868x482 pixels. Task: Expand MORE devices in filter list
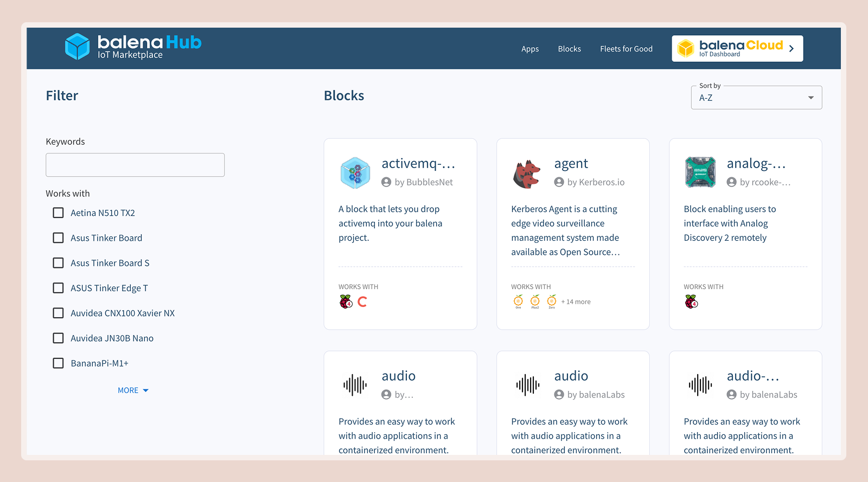[x=133, y=390]
